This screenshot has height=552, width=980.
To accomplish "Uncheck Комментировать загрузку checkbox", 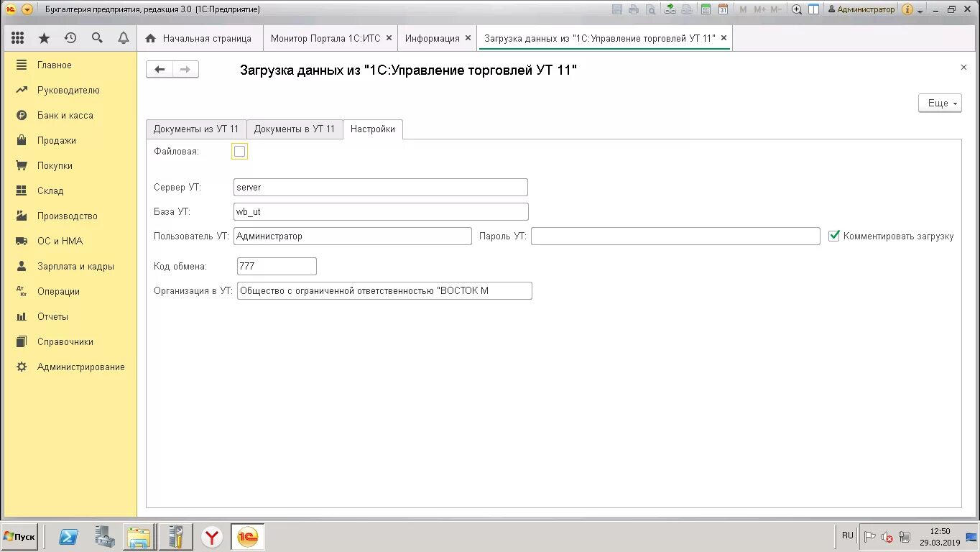I will pos(834,236).
